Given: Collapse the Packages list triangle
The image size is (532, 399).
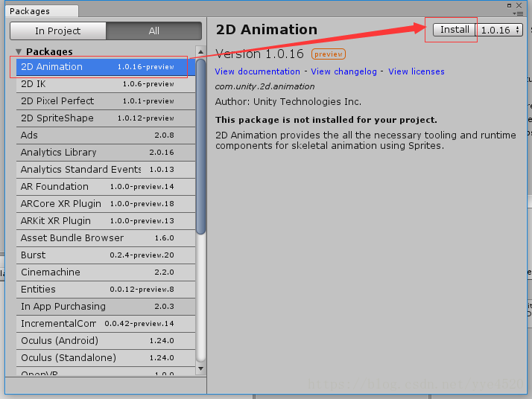Looking at the screenshot, I should coord(19,51).
